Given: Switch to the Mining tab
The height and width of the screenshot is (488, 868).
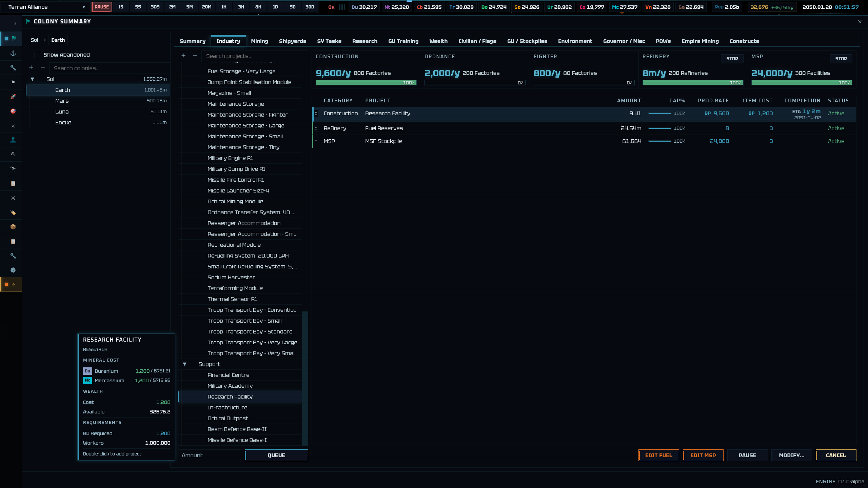Looking at the screenshot, I should tap(259, 41).
